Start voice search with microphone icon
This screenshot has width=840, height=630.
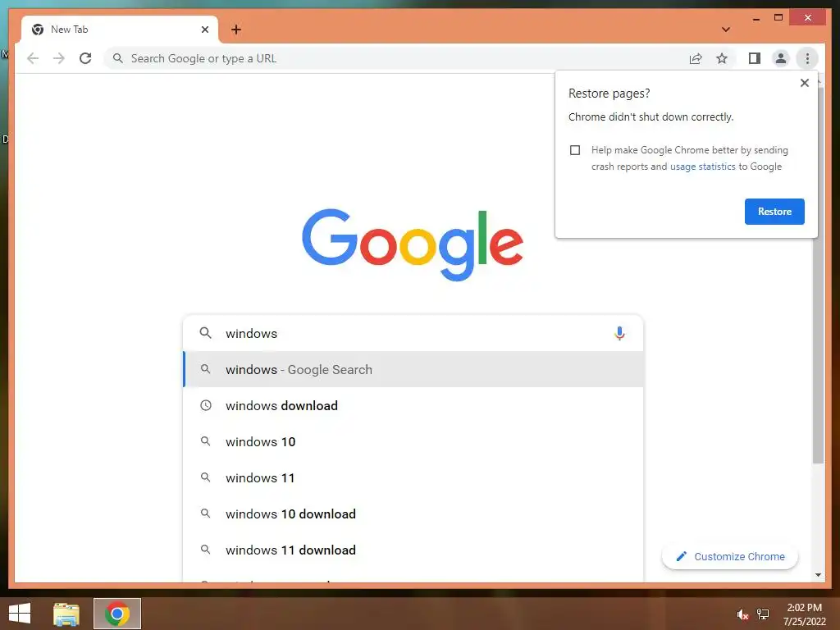619,333
